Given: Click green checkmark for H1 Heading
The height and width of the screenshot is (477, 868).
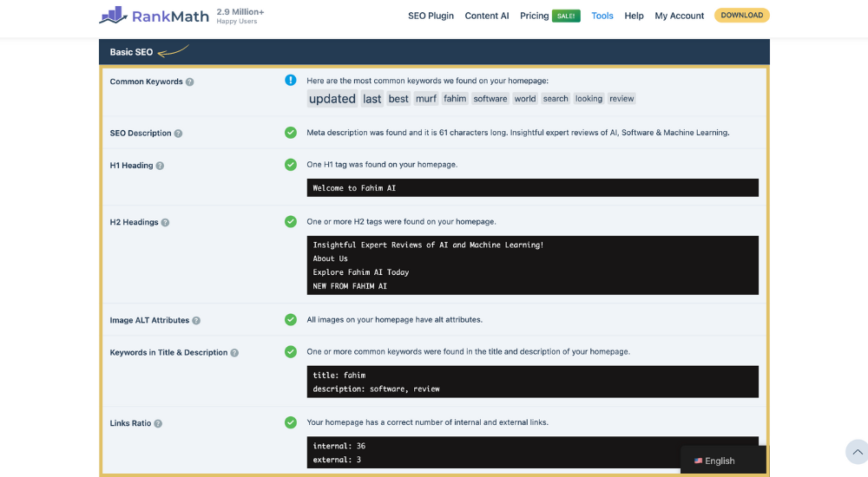Looking at the screenshot, I should click(291, 165).
